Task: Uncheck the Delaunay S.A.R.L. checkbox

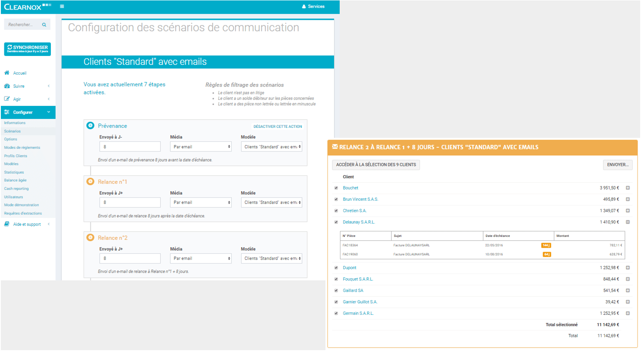Action: tap(336, 222)
